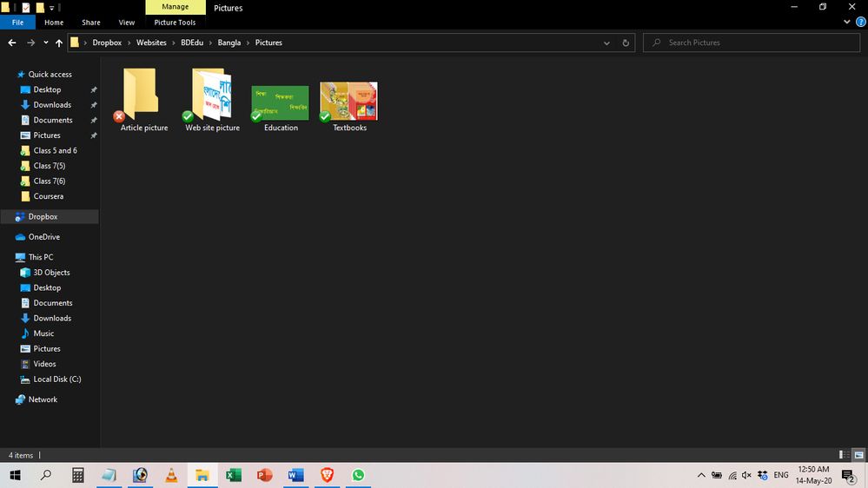
Task: Launch VLC media player from taskbar
Action: click(x=171, y=475)
